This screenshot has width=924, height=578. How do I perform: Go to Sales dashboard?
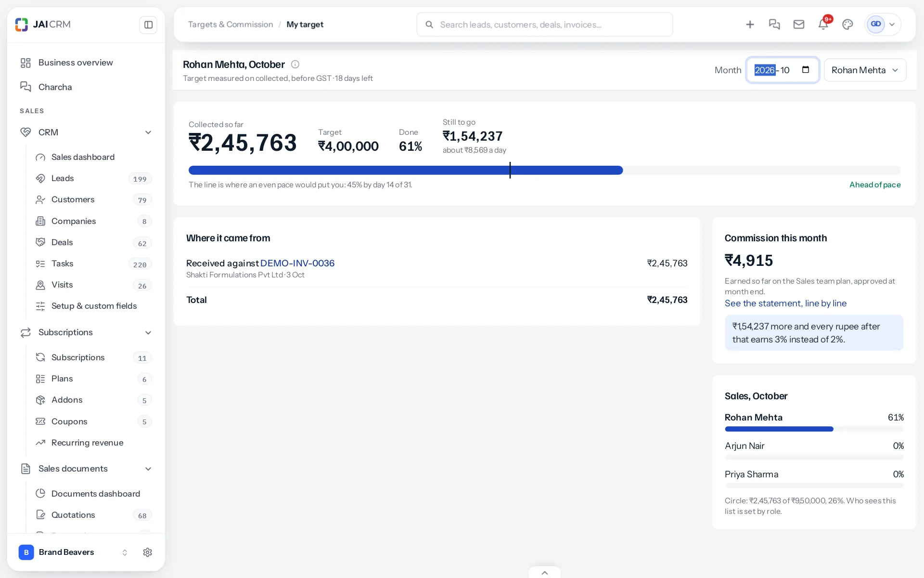tap(94, 157)
